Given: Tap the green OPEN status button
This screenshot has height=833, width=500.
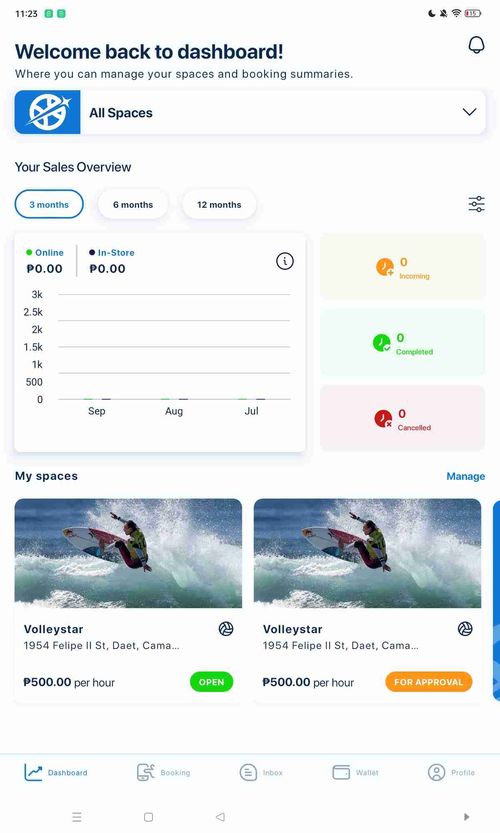Looking at the screenshot, I should pos(211,682).
